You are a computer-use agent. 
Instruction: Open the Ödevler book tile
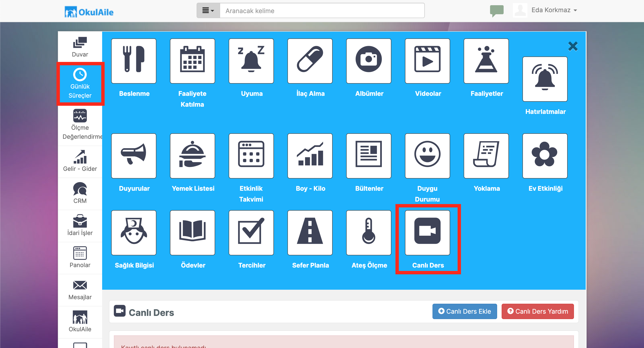click(192, 233)
